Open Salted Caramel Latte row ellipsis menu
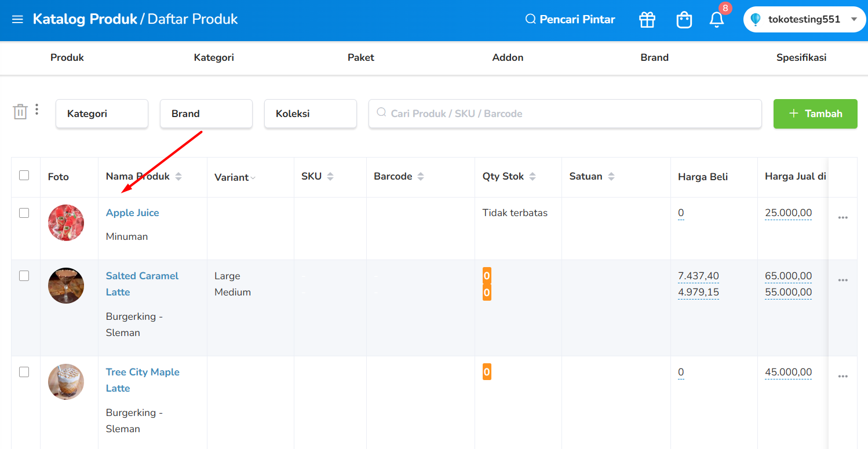The width and height of the screenshot is (868, 449). 843,280
